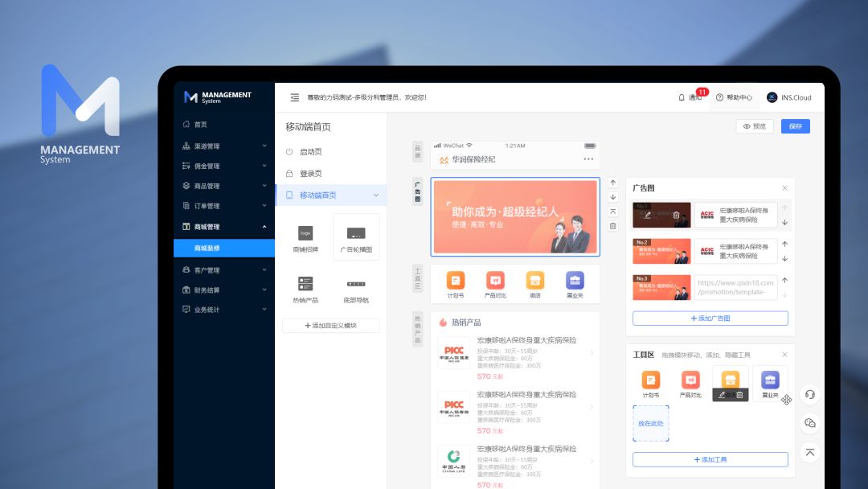Select ad thumbnail No.2

tap(661, 251)
